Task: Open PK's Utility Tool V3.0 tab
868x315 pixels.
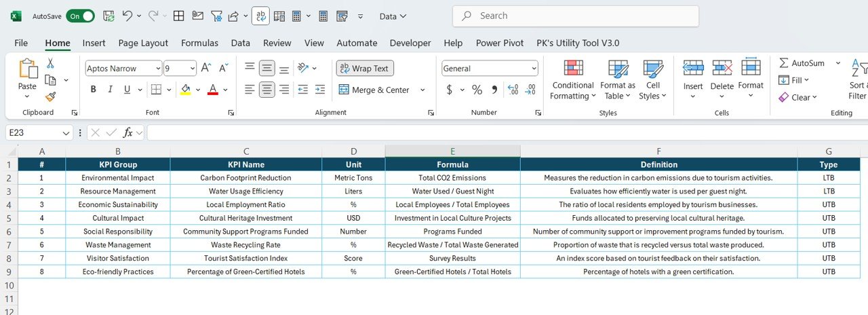Action: point(578,43)
